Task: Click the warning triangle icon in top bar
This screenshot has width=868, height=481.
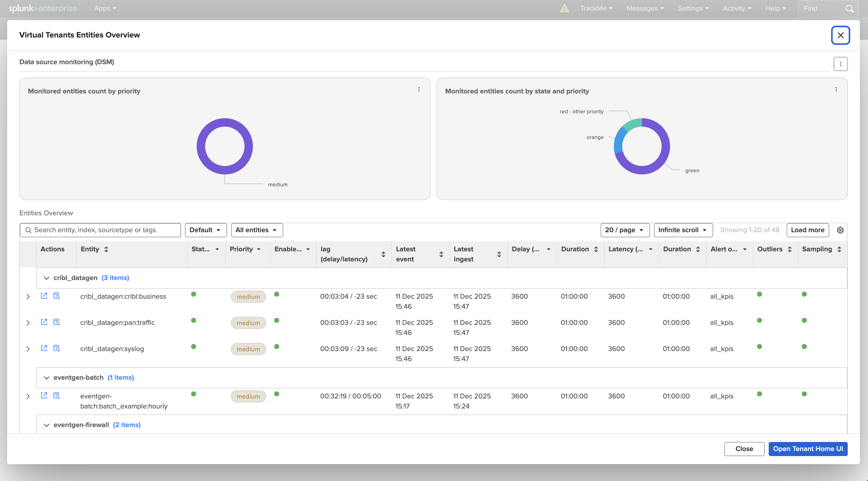Action: pos(564,8)
